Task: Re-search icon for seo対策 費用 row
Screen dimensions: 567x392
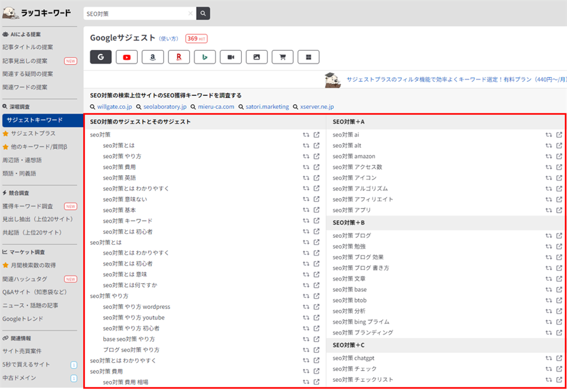Action: [306, 371]
